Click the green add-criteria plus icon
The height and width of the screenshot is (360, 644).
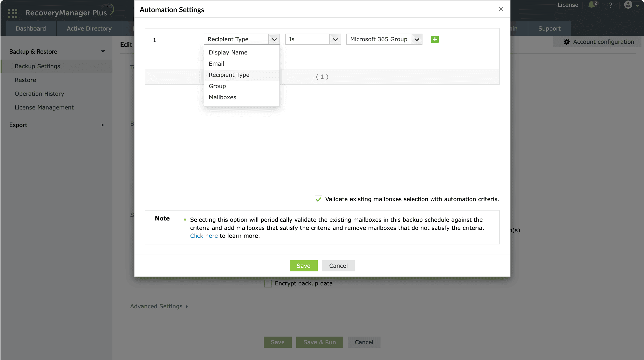coord(435,39)
